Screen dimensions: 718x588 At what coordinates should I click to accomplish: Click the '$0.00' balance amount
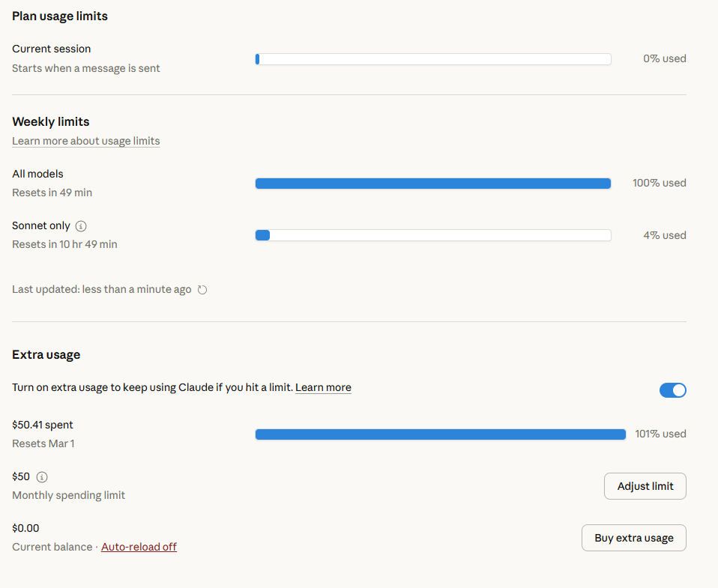[25, 528]
